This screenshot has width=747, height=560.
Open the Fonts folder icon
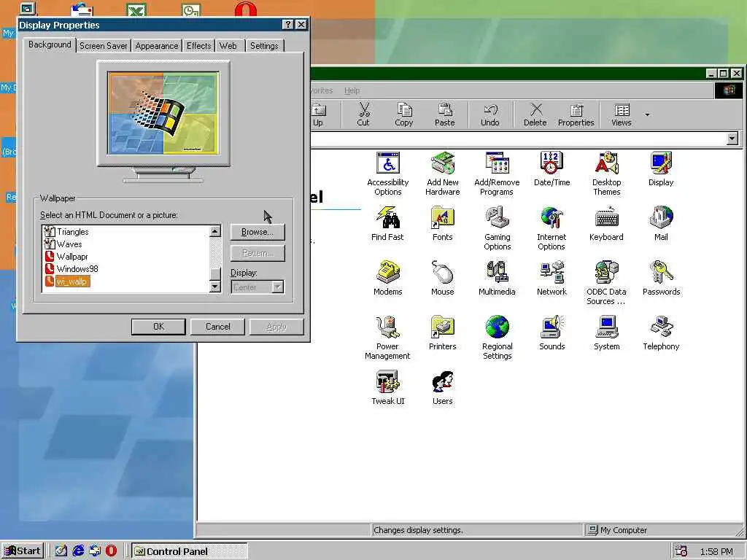point(442,224)
